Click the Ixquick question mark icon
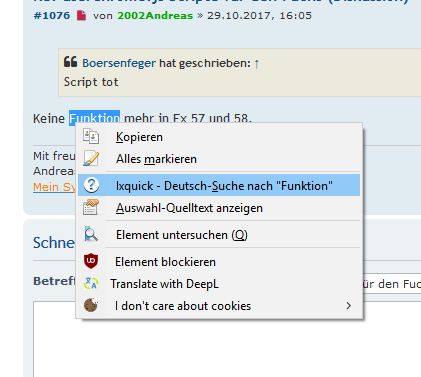 (91, 185)
